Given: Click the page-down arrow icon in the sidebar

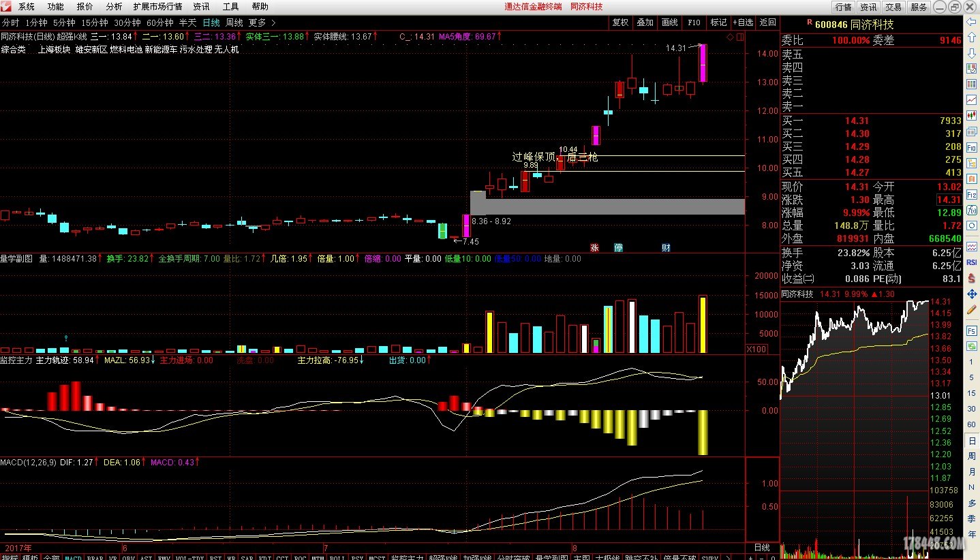Looking at the screenshot, I should 972,52.
